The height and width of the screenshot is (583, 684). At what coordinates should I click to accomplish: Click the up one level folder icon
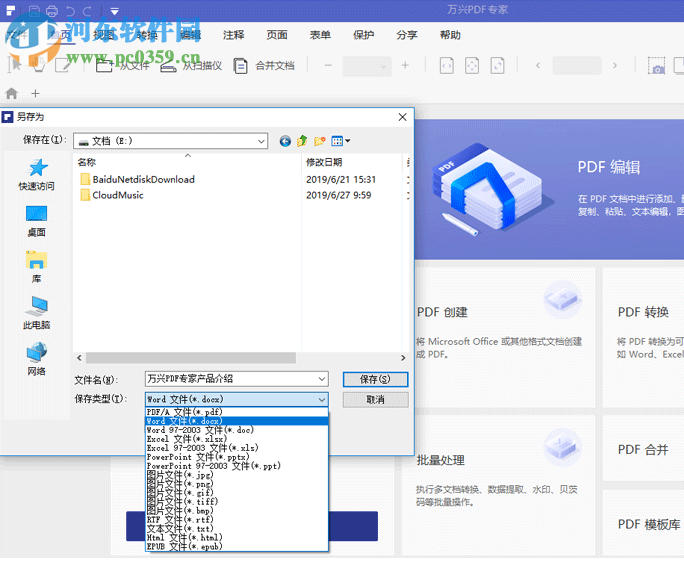tap(302, 141)
